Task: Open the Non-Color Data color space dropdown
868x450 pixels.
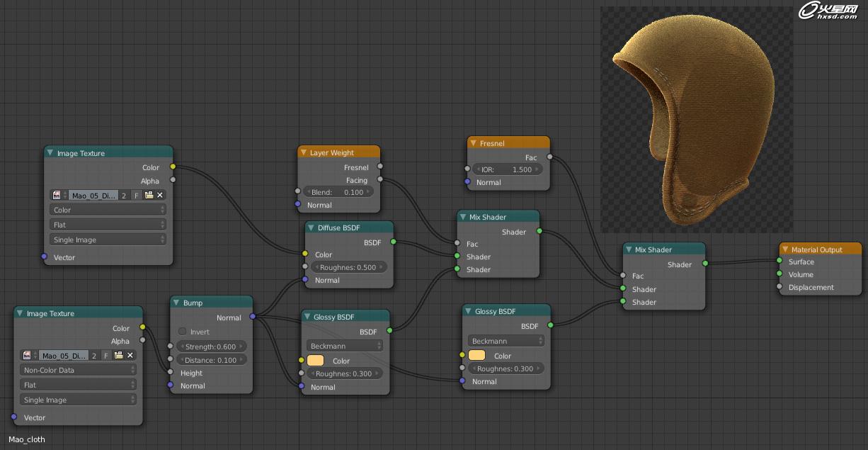Action: [x=79, y=370]
